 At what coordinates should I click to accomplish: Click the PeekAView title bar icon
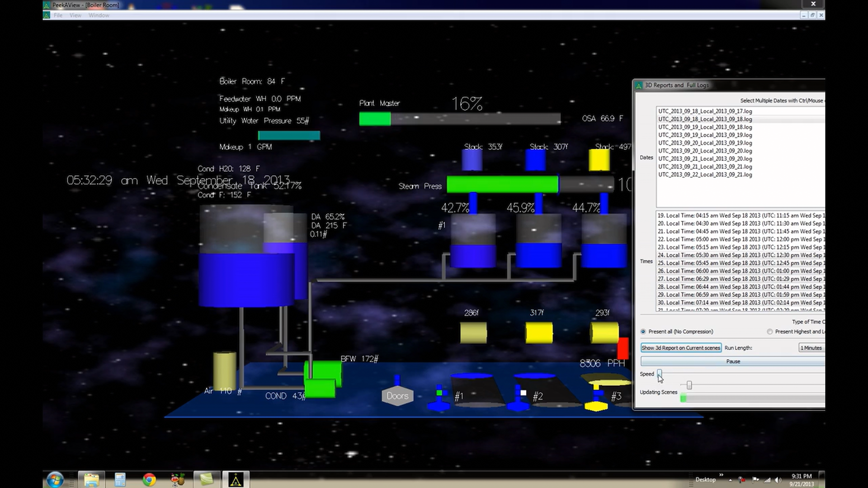(x=47, y=5)
